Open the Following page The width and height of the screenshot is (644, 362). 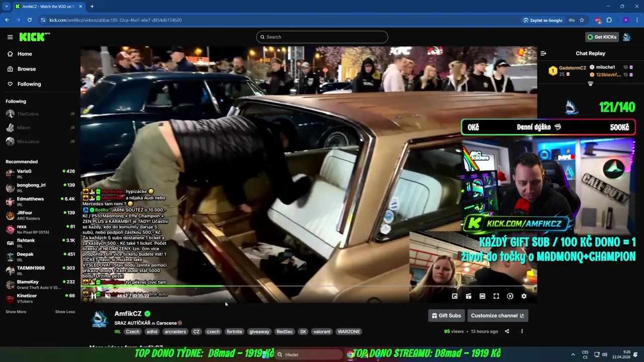[29, 84]
